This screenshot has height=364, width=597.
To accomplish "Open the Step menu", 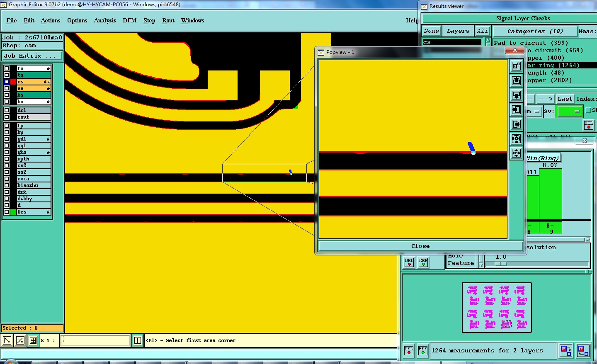I will [149, 20].
